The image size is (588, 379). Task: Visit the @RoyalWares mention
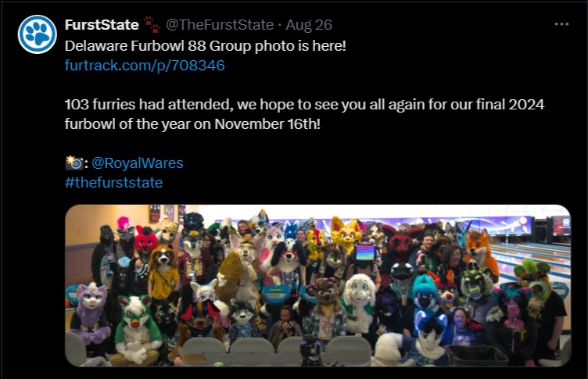pos(138,163)
